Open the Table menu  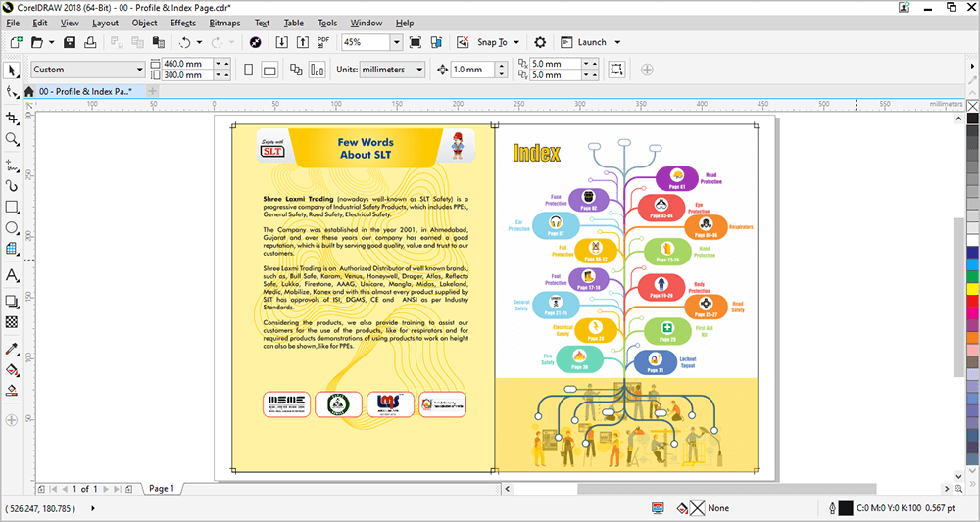(x=293, y=23)
